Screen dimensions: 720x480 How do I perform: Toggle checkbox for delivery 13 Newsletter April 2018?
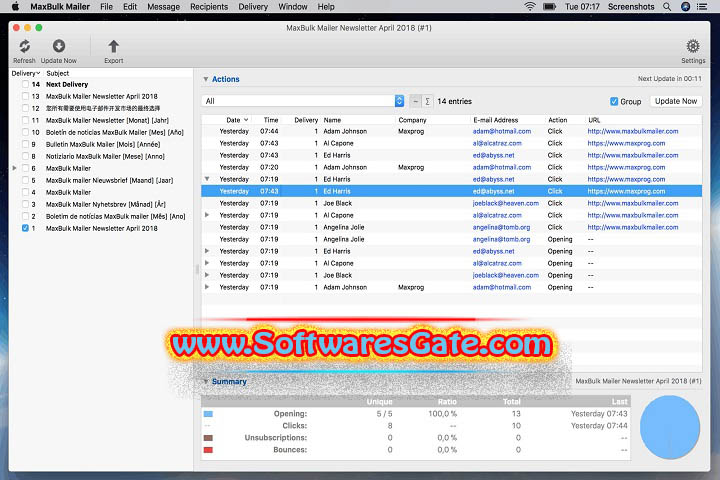(25, 96)
